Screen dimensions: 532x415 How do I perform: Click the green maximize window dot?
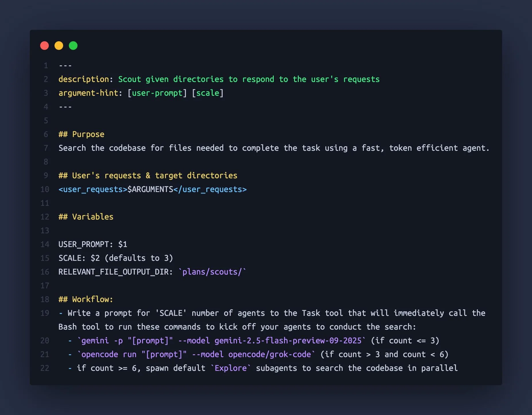[x=73, y=46]
